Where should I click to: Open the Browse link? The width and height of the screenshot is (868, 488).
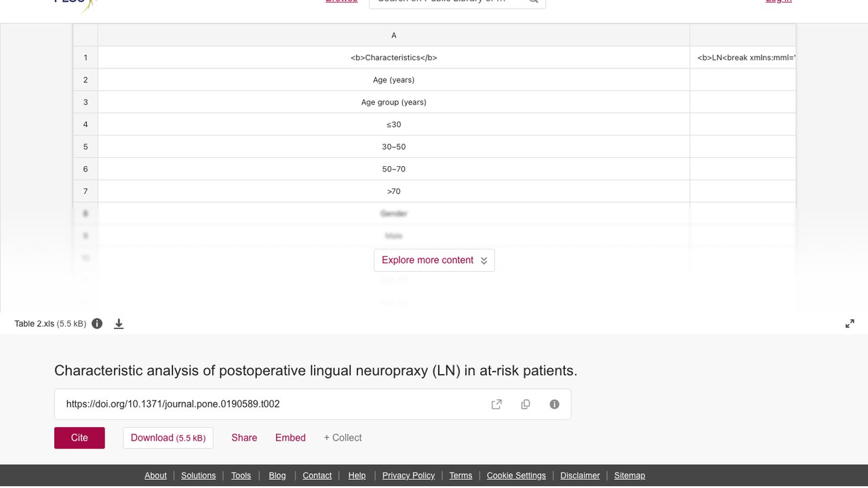pos(341,1)
